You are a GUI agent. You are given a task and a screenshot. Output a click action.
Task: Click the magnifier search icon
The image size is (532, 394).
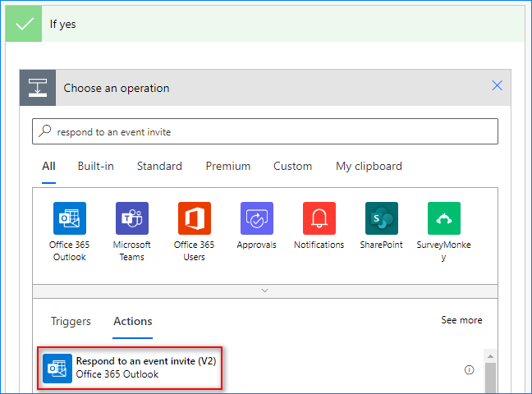[x=45, y=131]
